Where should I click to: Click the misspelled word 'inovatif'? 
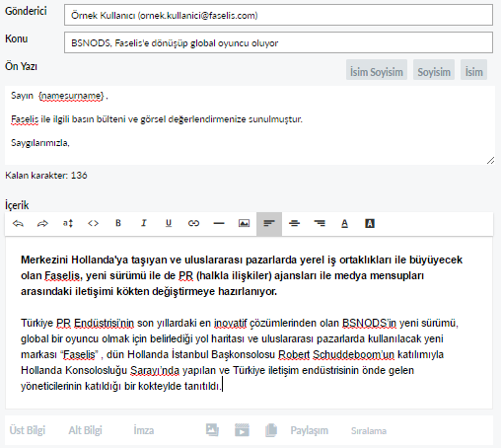(x=230, y=323)
